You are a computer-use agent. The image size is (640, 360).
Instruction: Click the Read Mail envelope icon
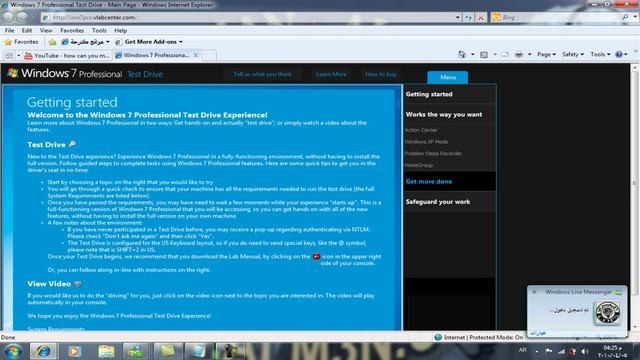[505, 55]
